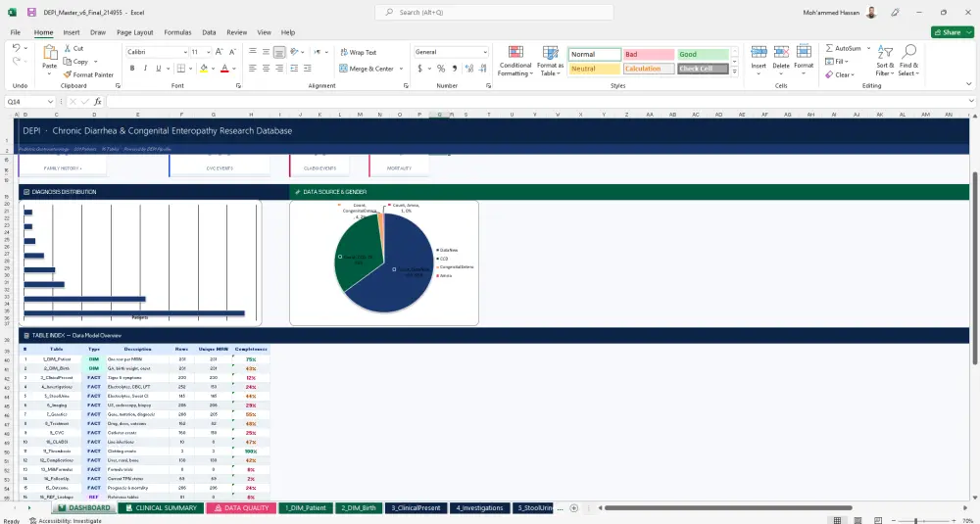This screenshot has height=524, width=980.
Task: Expand the Calibri font name dropdown
Action: click(185, 53)
